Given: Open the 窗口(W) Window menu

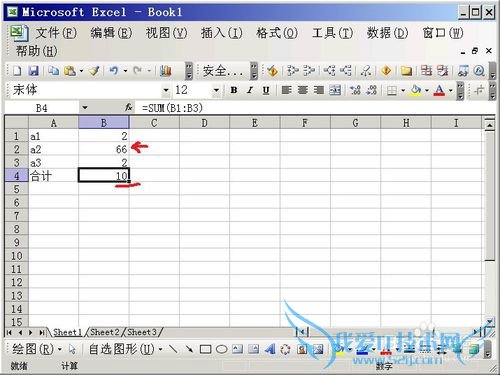Looking at the screenshot, I should (443, 33).
